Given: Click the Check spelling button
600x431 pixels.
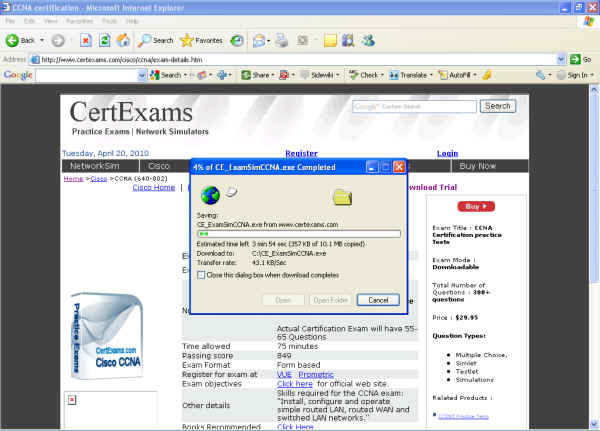Looking at the screenshot, I should click(x=364, y=75).
